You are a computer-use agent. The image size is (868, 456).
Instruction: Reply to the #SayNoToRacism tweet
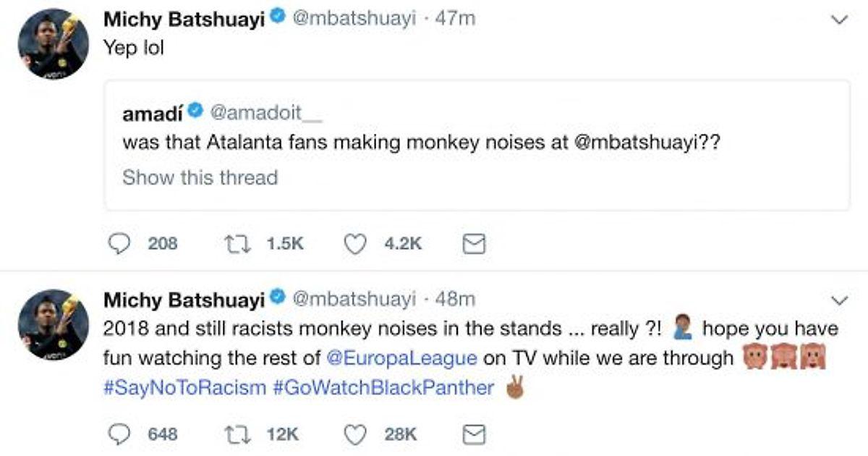(119, 434)
